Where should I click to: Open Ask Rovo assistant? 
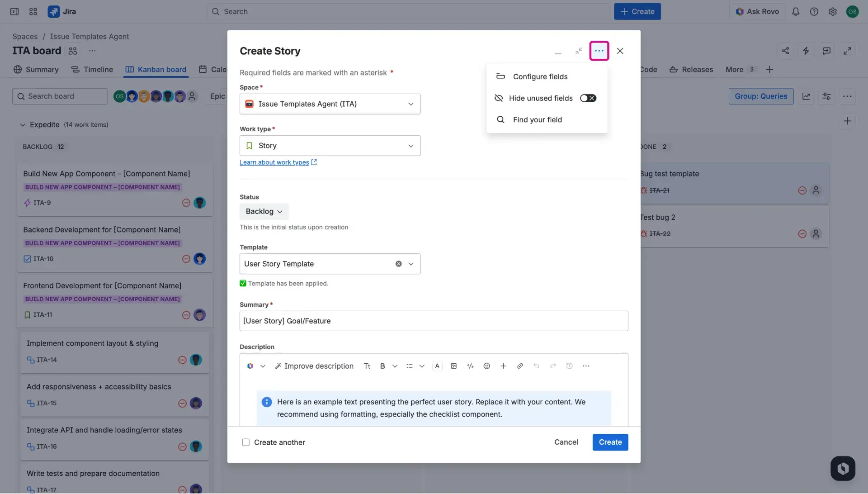point(757,11)
